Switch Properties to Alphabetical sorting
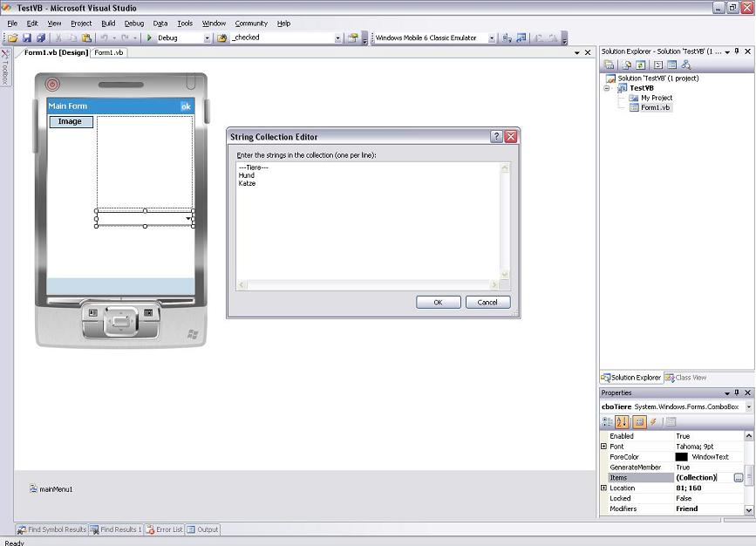This screenshot has width=756, height=546. 622,422
